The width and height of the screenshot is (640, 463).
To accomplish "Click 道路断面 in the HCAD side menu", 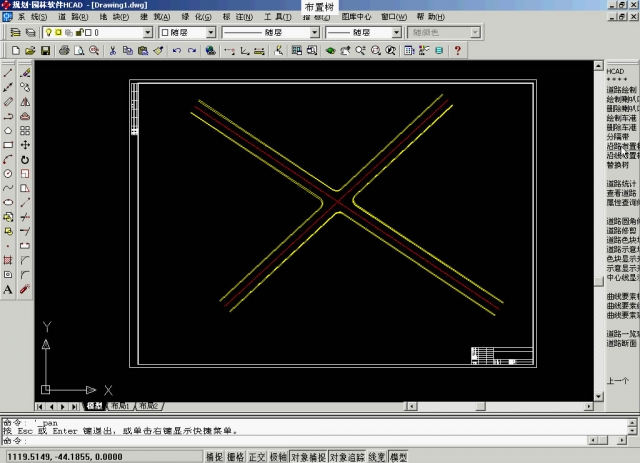I will click(x=620, y=343).
